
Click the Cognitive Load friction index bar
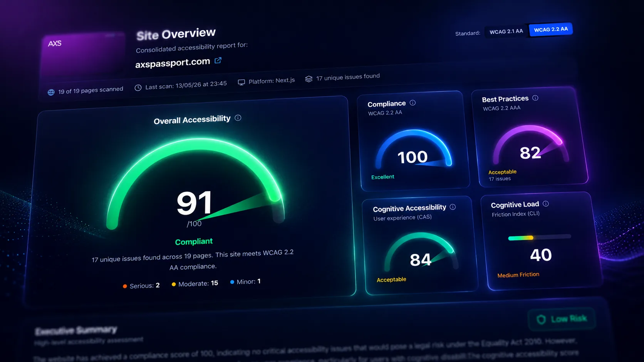pyautogui.click(x=540, y=237)
